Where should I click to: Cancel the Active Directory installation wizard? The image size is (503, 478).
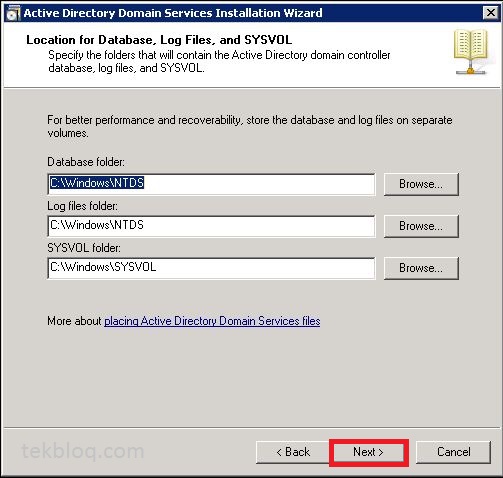coord(453,452)
